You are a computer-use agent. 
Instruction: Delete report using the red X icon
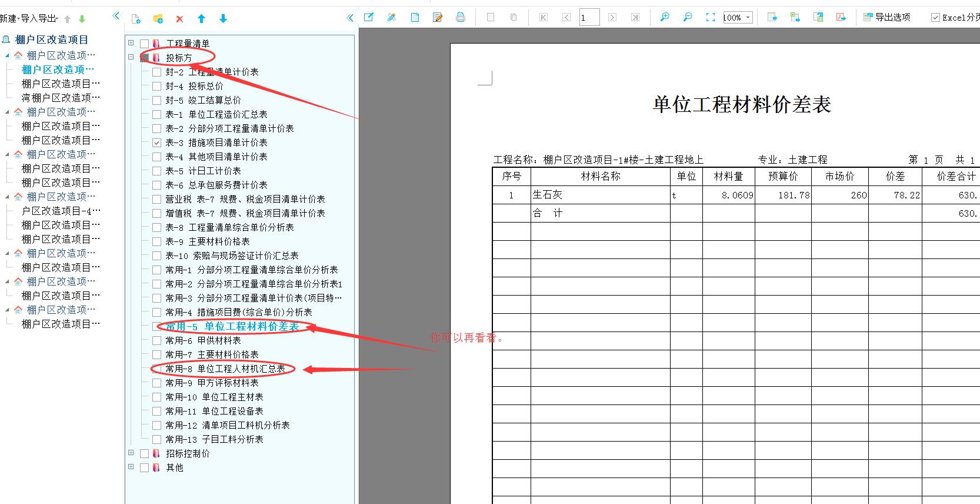[x=179, y=19]
